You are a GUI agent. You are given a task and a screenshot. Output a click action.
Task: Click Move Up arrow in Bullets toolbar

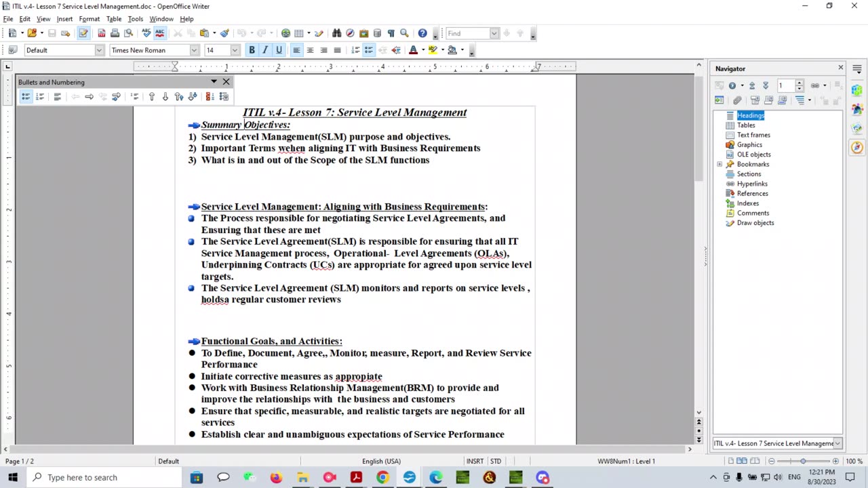click(151, 97)
